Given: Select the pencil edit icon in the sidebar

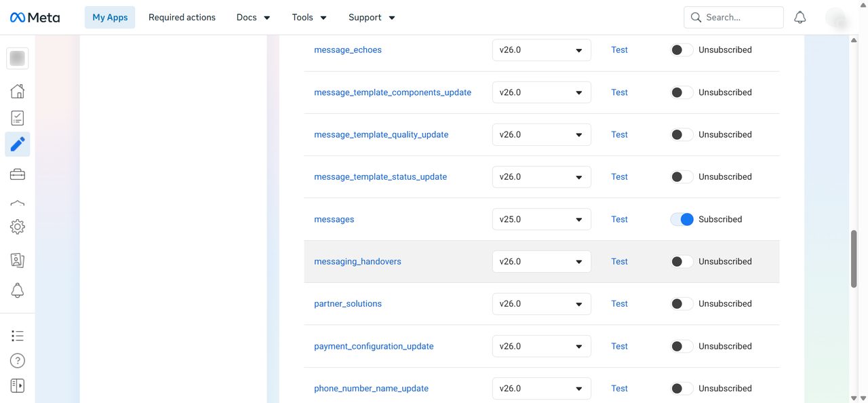Looking at the screenshot, I should pyautogui.click(x=18, y=144).
